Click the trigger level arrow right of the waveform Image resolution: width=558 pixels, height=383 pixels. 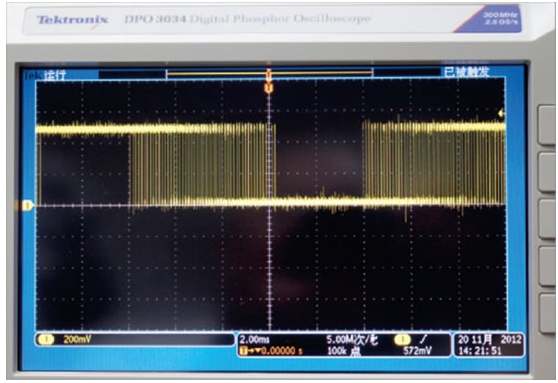[501, 114]
